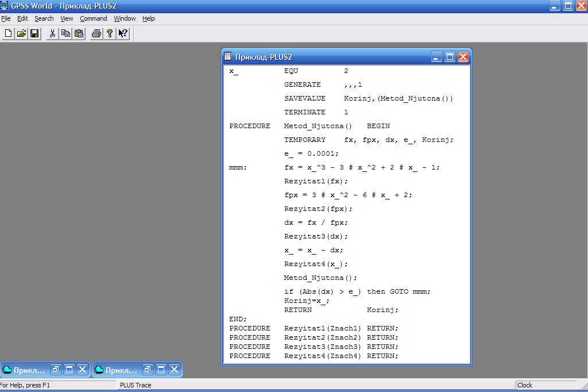Click the 'BEGIN' keyword in procedure header
The image size is (588, 392).
click(x=378, y=126)
